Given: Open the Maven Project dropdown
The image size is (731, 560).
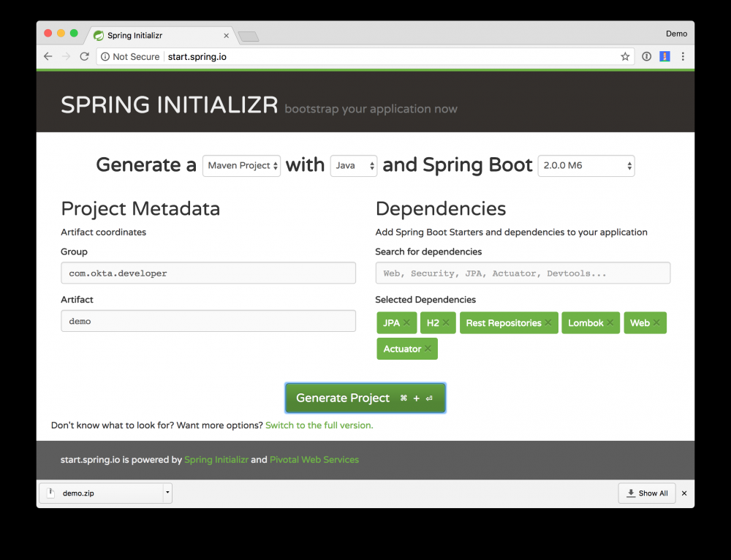Looking at the screenshot, I should (x=241, y=165).
